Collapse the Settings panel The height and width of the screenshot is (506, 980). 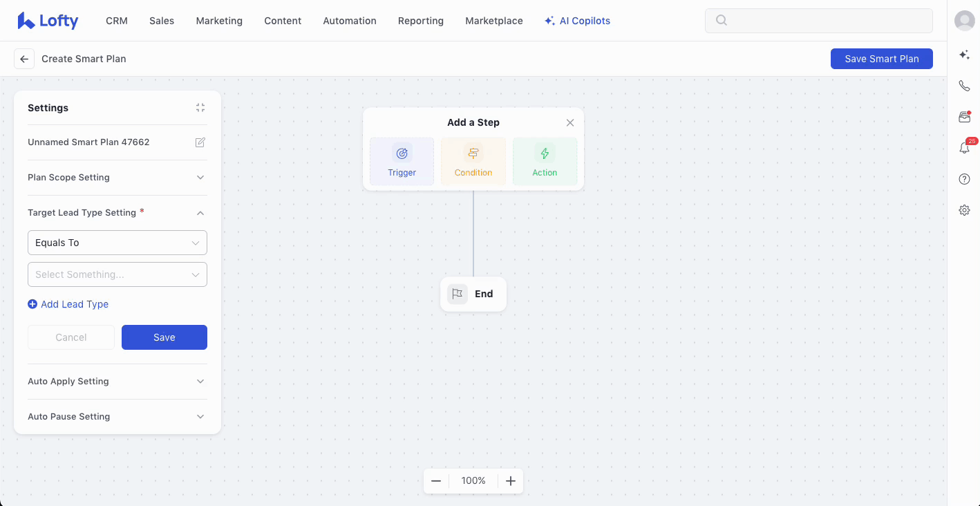pyautogui.click(x=200, y=108)
